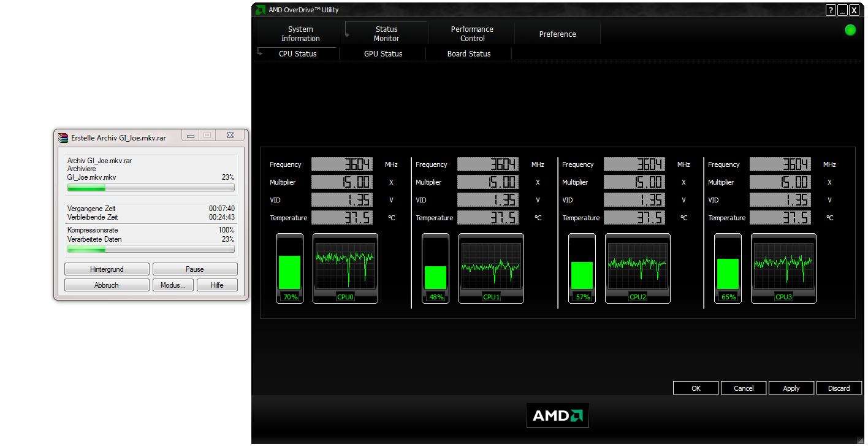
Task: Open the Performance Control tab
Action: coord(472,34)
